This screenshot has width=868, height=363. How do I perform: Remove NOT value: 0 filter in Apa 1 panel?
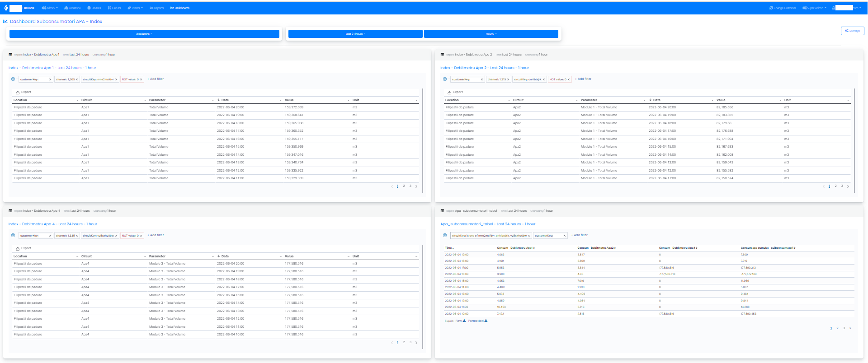click(x=141, y=79)
